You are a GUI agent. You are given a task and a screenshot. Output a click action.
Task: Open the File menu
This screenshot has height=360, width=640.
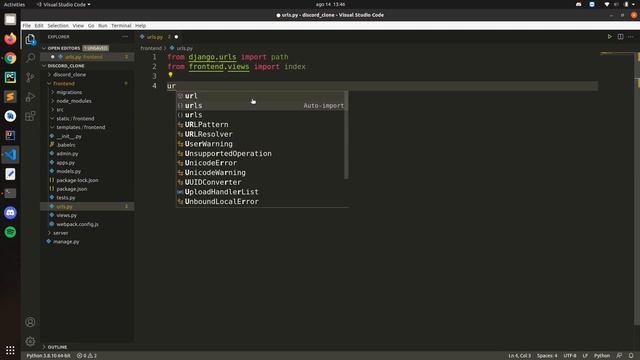point(27,25)
